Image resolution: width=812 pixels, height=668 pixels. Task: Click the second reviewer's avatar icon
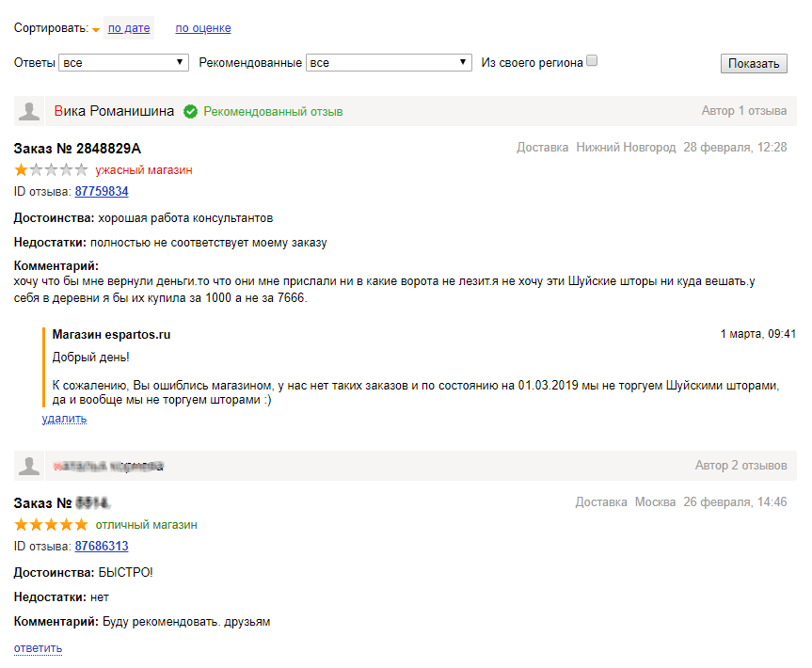pos(29,466)
